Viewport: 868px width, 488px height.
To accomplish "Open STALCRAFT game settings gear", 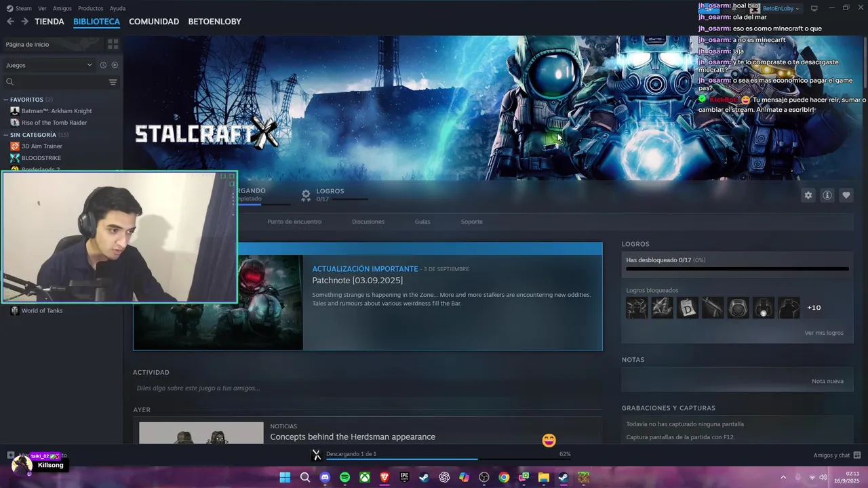I will [808, 195].
